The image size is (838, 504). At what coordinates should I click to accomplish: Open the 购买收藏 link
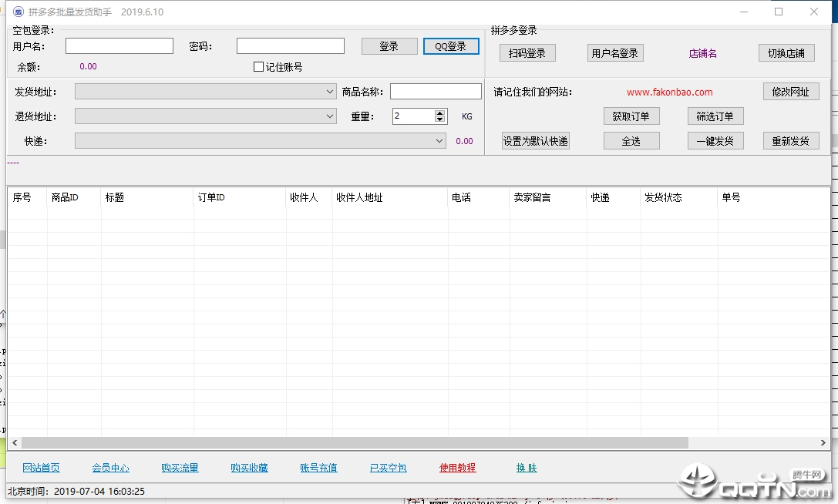(x=250, y=468)
